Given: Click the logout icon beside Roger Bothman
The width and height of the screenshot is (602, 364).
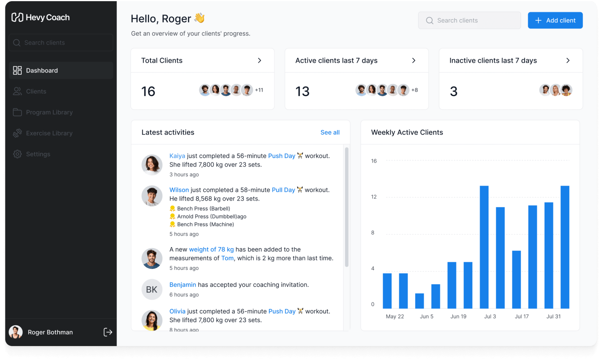Looking at the screenshot, I should 108,332.
